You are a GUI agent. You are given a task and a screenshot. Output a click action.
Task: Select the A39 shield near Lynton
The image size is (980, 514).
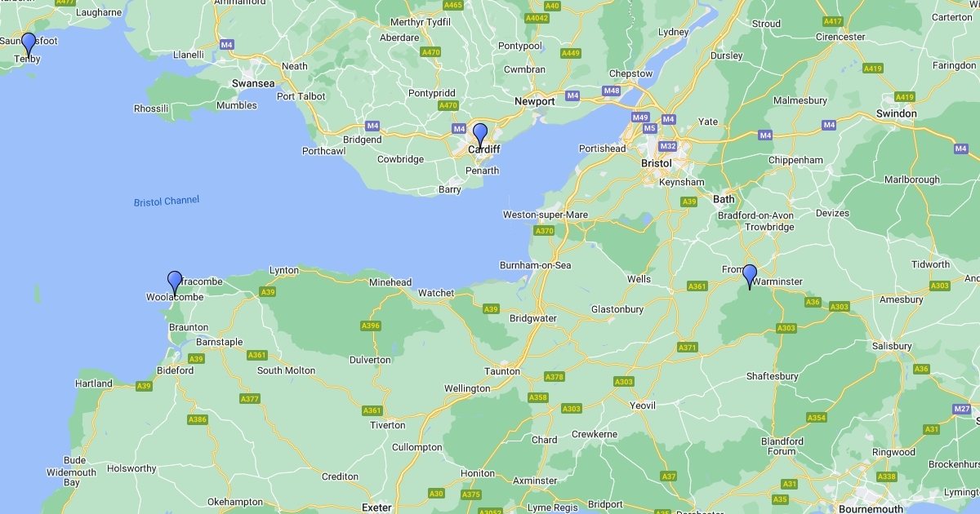click(267, 291)
